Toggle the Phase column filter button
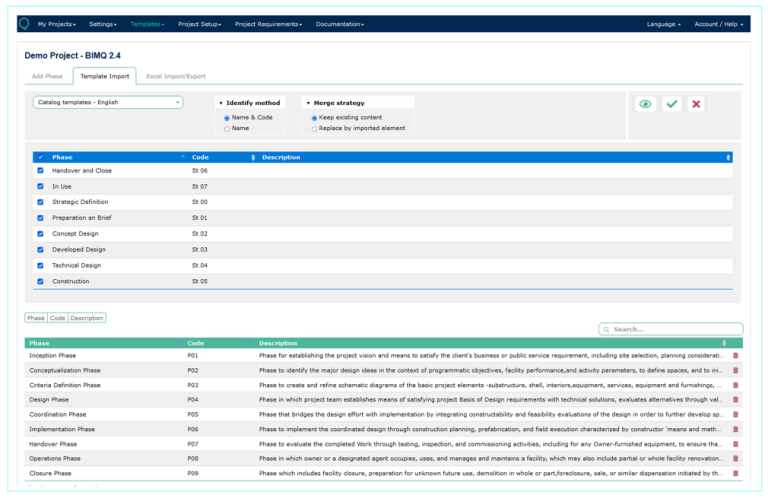Image resolution: width=768 pixels, height=498 pixels. 36,318
